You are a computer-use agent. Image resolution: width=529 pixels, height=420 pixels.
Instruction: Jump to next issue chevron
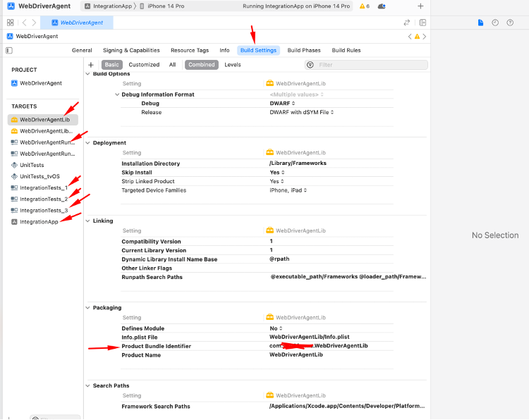425,37
